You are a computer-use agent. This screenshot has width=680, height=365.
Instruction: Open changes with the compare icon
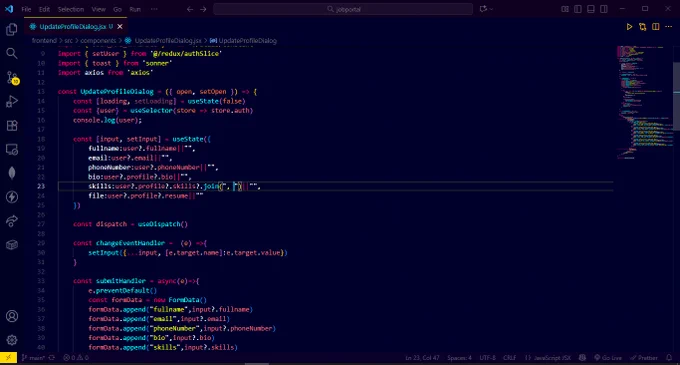(x=642, y=27)
